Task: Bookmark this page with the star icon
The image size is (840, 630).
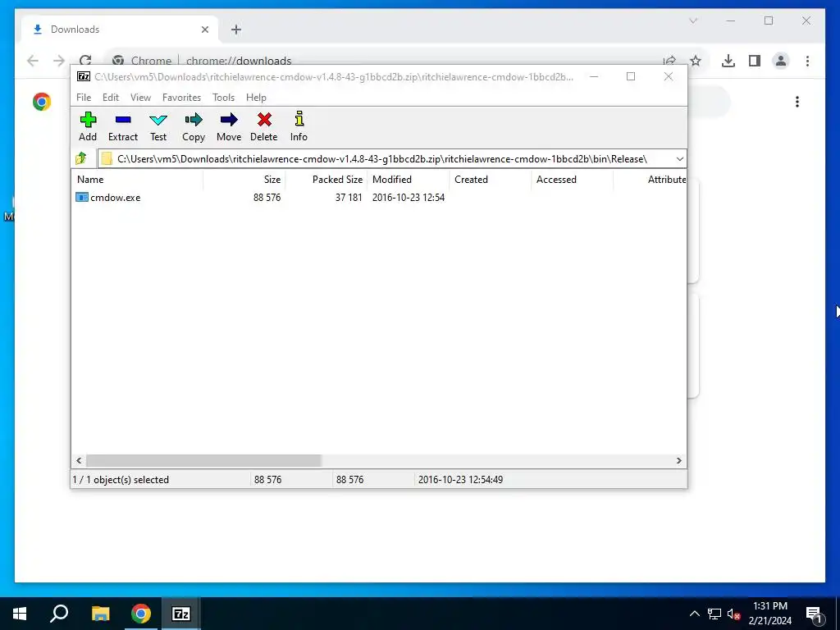Action: (x=696, y=61)
